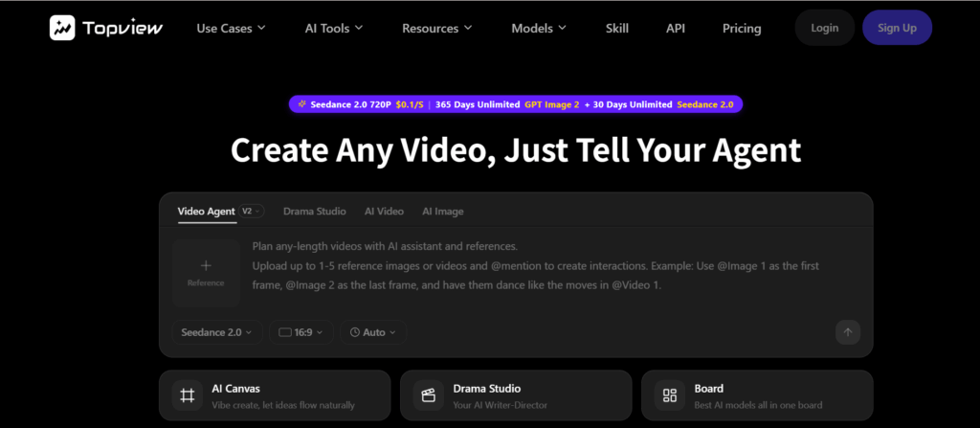Open the Seedance 2.0 promo banner
The height and width of the screenshot is (428, 980).
pyautogui.click(x=516, y=104)
